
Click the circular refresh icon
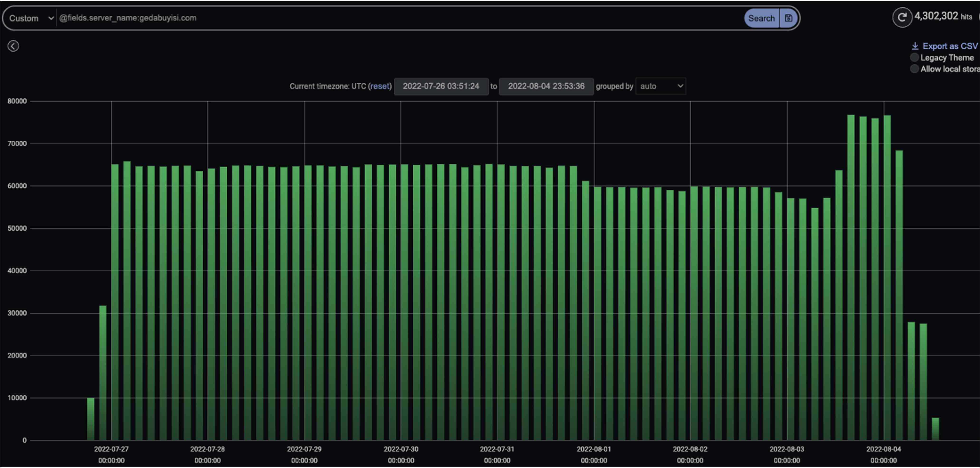[x=902, y=17]
